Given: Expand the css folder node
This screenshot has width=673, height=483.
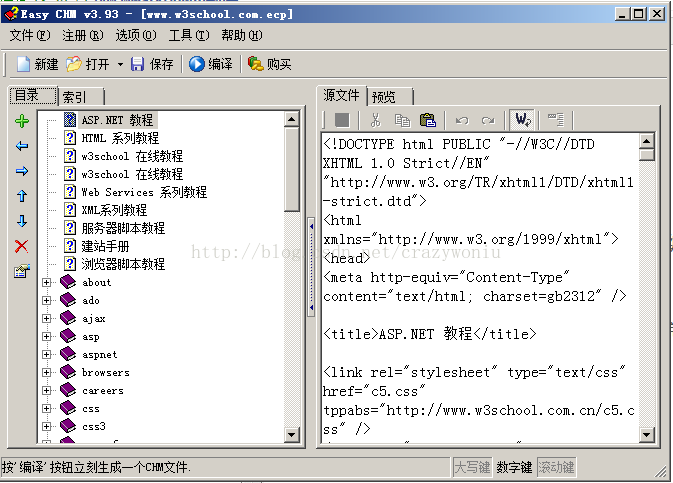Looking at the screenshot, I should click(x=46, y=409).
